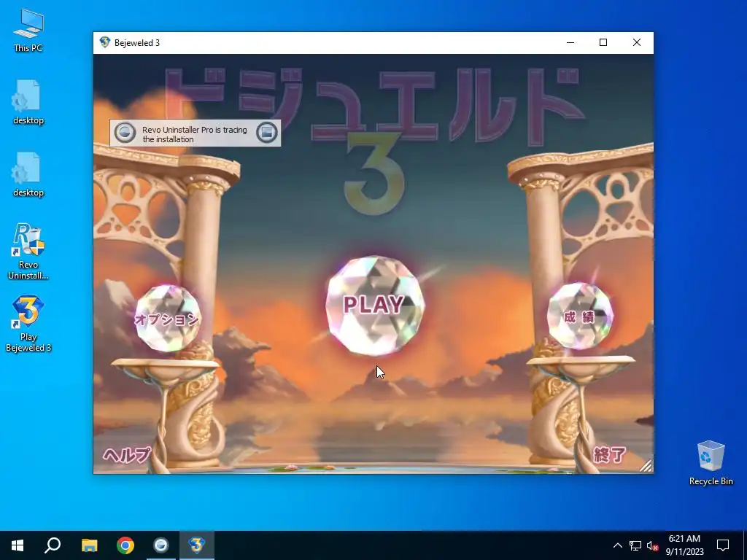The image size is (747, 560).
Task: Select the Play Bejeweled 3 desktop shortcut
Action: pos(28,324)
